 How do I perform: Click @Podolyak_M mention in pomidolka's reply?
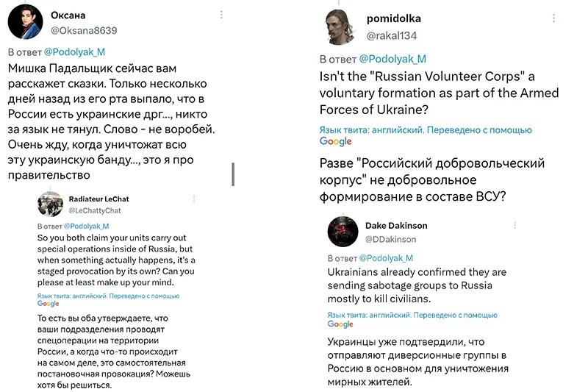point(392,59)
